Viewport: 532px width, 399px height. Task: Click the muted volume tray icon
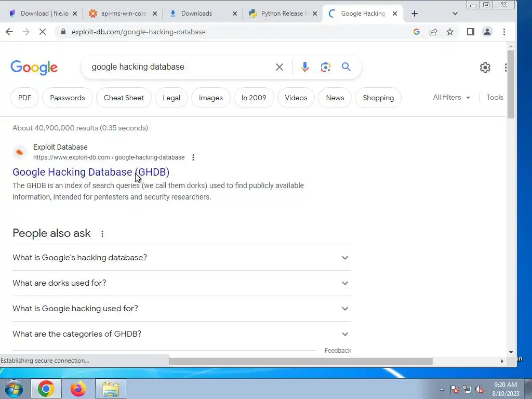(x=480, y=390)
